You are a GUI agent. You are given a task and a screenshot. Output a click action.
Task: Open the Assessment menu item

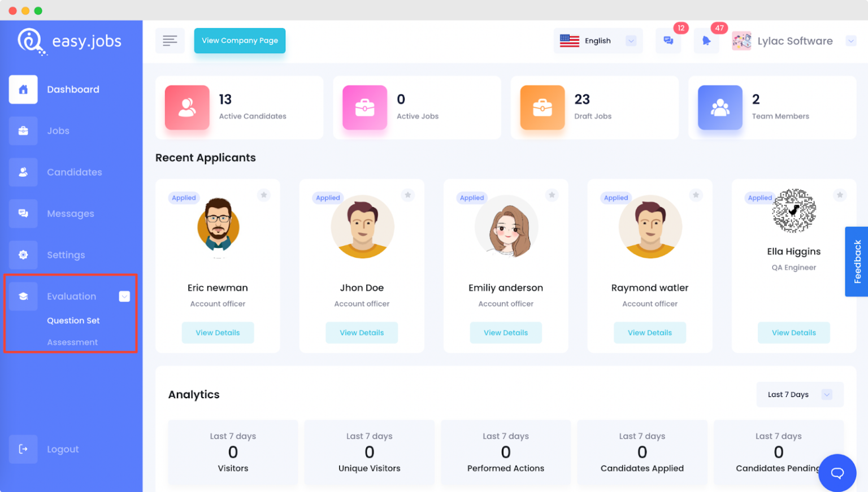point(72,342)
